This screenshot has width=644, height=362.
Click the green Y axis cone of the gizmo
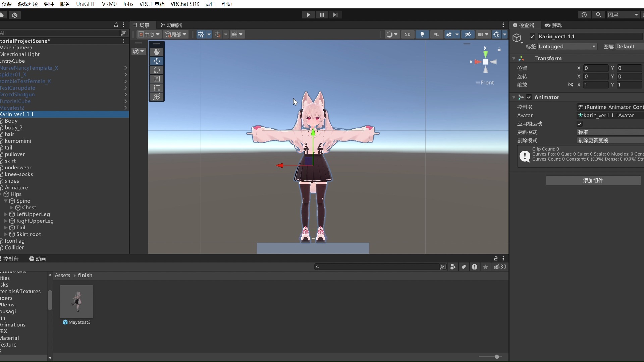485,54
